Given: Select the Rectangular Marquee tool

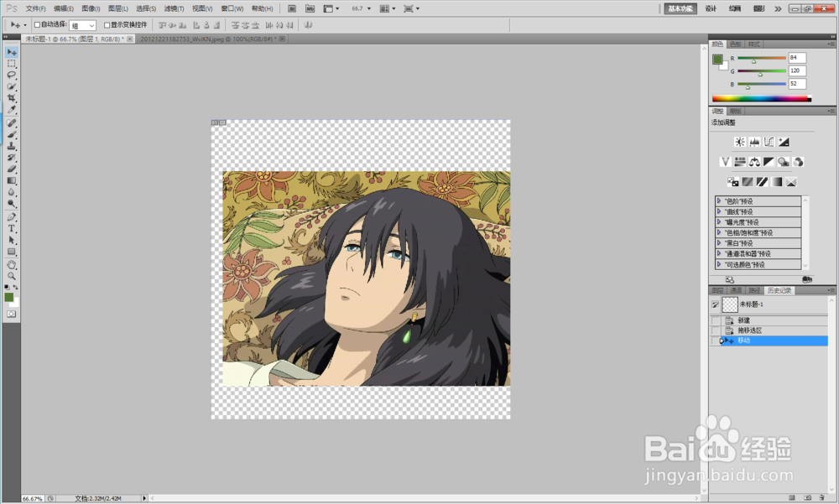Looking at the screenshot, I should click(x=11, y=63).
